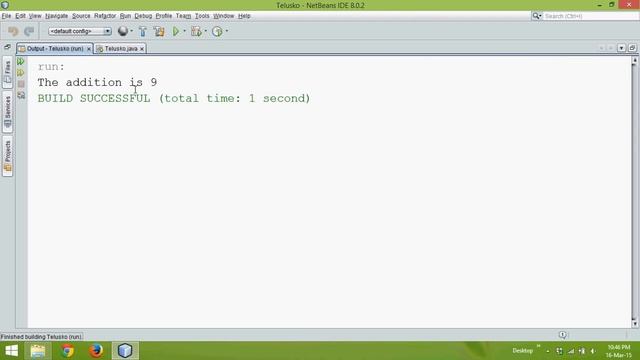Click the scroll documents left arrow

(601, 48)
